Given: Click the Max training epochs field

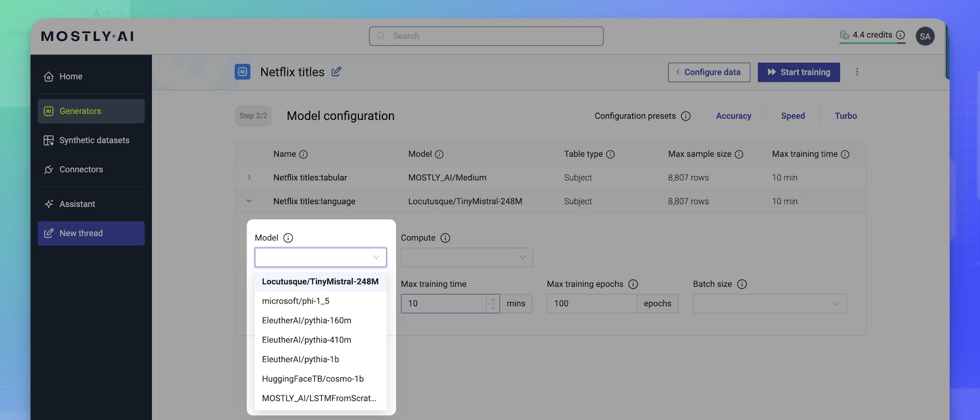Looking at the screenshot, I should click(x=592, y=304).
